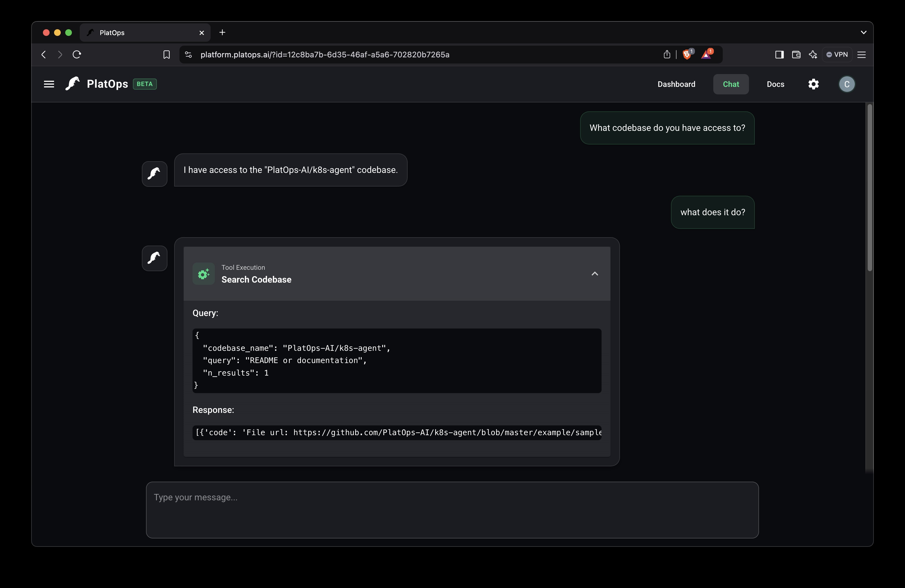Click assistant avatar beside first reply

(154, 174)
